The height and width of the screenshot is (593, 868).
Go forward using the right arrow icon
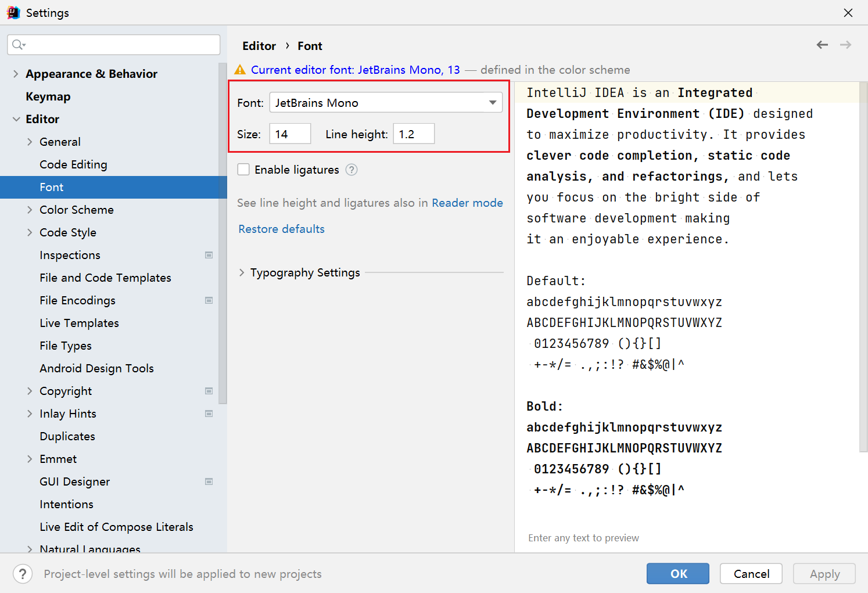(846, 45)
